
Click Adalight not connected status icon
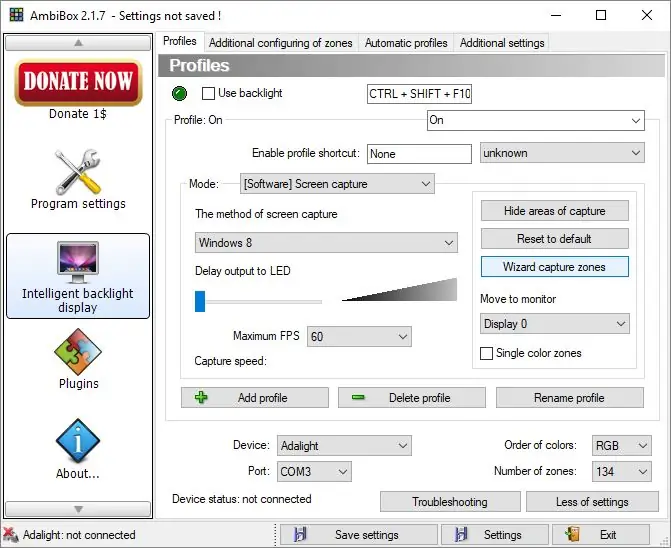(11, 535)
